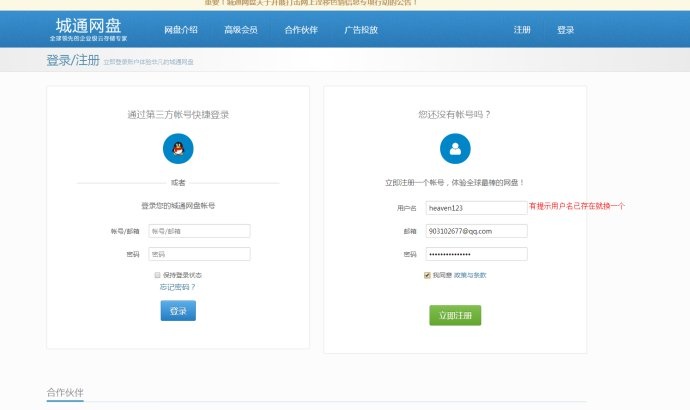Go to 高级会员 in the navigation bar
This screenshot has width=690, height=410.
click(x=241, y=30)
